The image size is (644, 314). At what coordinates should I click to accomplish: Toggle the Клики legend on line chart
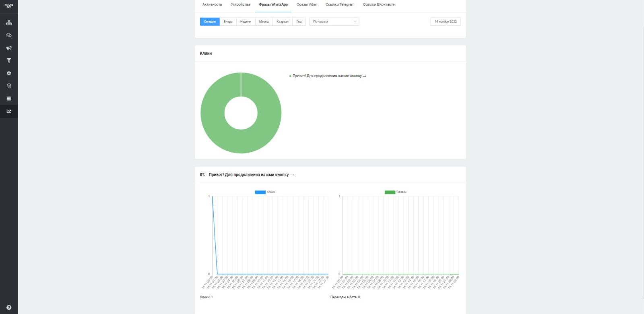pyautogui.click(x=265, y=192)
